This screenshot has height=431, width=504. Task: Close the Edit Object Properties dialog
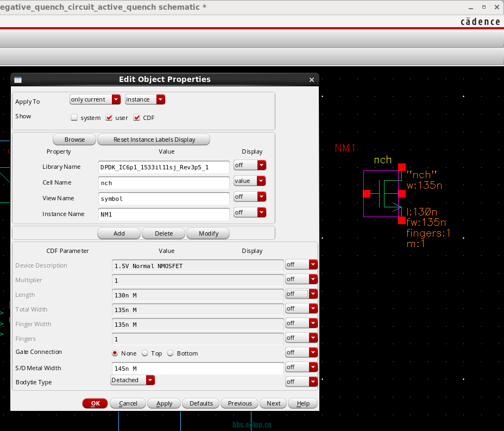coord(311,80)
